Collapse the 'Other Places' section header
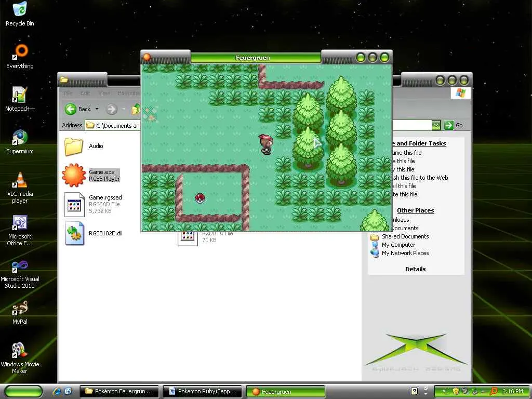 [x=415, y=210]
